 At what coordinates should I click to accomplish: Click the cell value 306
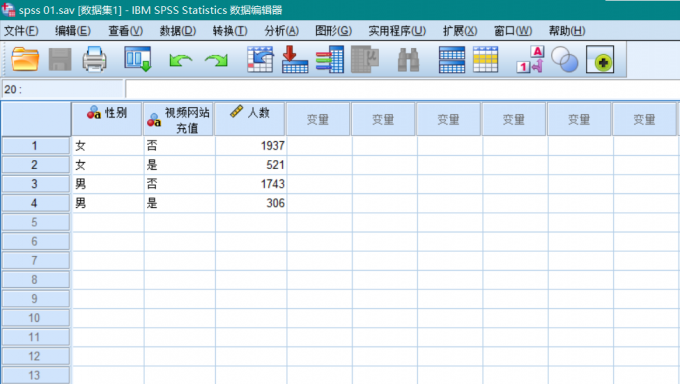(x=251, y=203)
